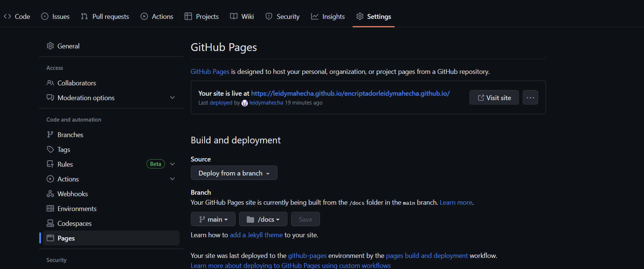Open the Wiki tab
644x269 pixels.
242,17
